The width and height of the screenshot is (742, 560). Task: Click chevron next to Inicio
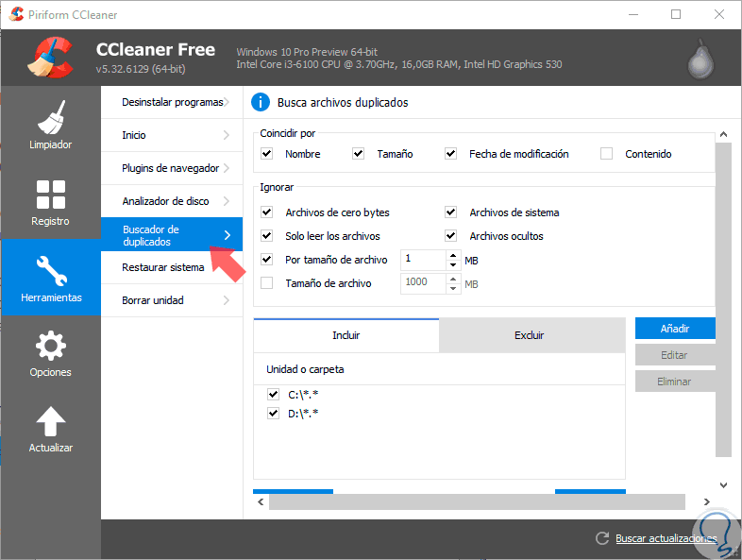227,135
